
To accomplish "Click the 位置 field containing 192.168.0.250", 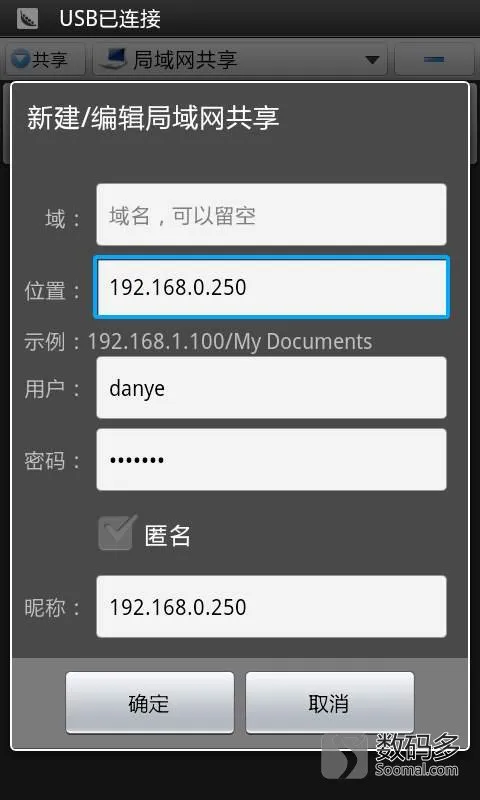I will tap(271, 287).
